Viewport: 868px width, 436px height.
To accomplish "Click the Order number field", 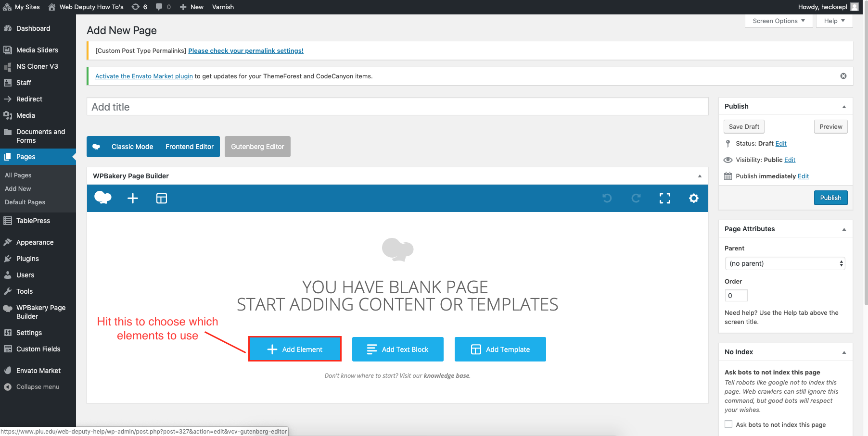I will 736,295.
